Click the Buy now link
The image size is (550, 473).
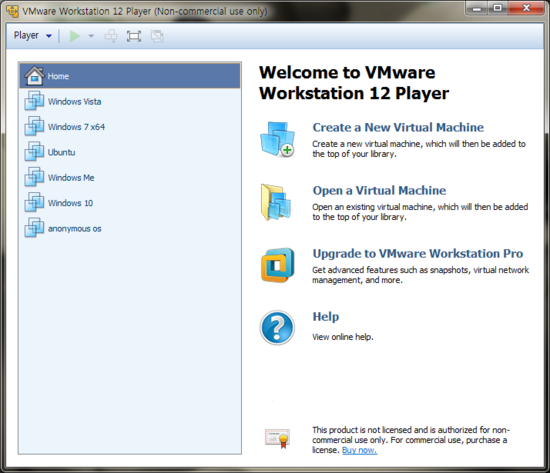(x=360, y=450)
